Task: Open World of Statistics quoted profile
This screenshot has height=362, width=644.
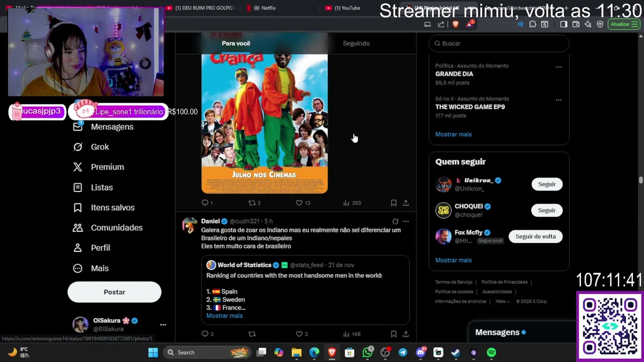Action: point(245,265)
